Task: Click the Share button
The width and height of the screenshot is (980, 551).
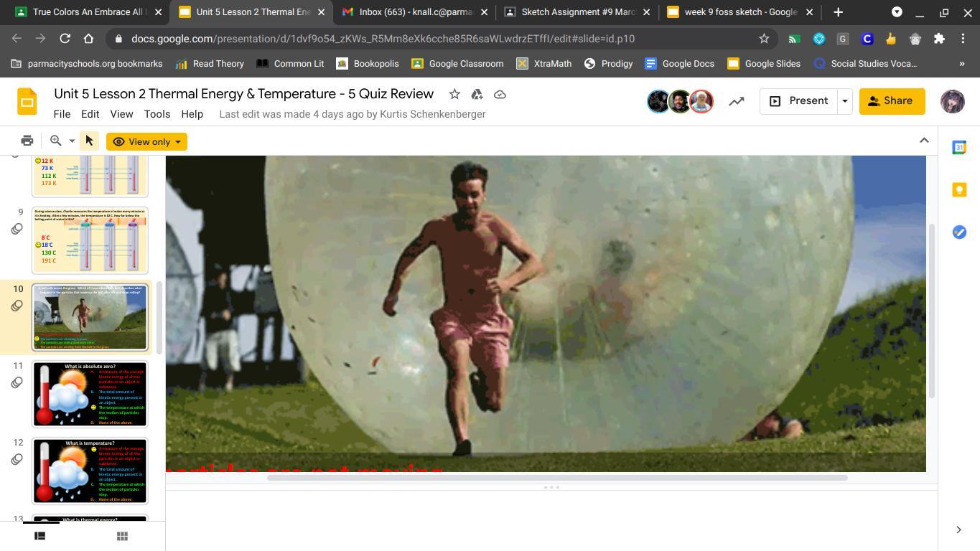Action: [x=892, y=101]
